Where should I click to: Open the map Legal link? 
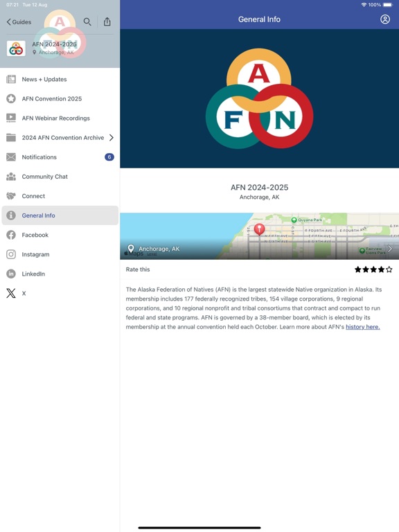pos(152,254)
